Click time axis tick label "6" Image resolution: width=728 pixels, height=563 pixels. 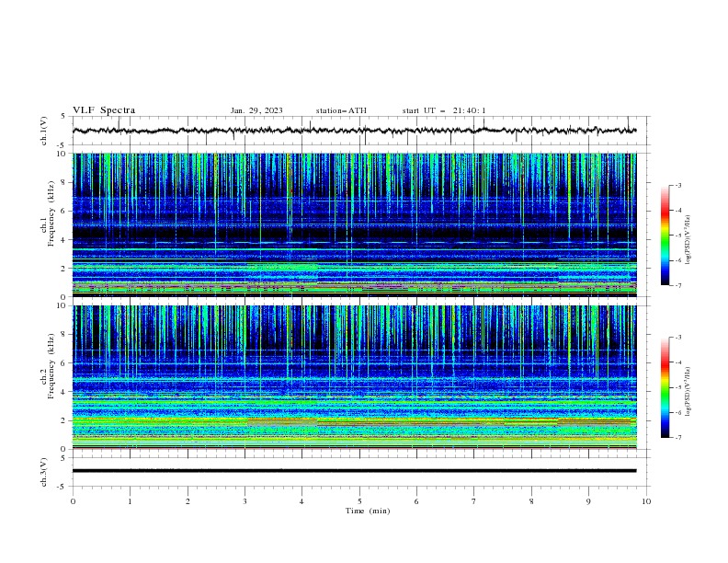coord(416,501)
